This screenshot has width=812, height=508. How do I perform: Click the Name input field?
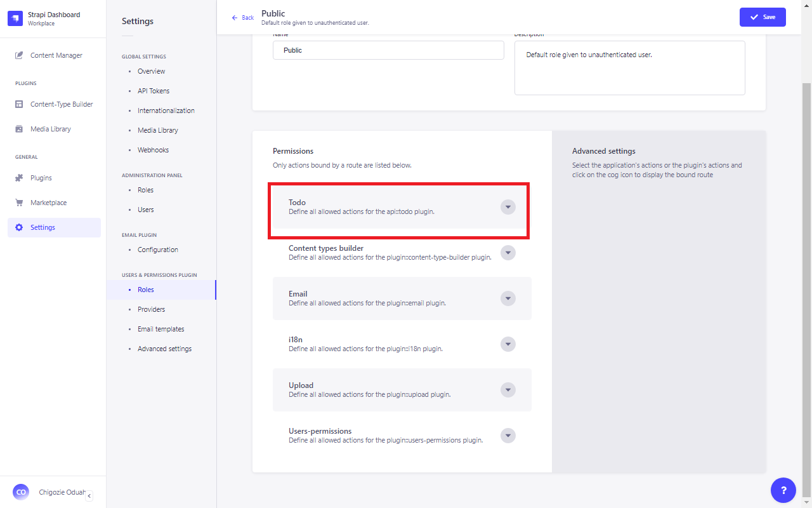tap(388, 50)
